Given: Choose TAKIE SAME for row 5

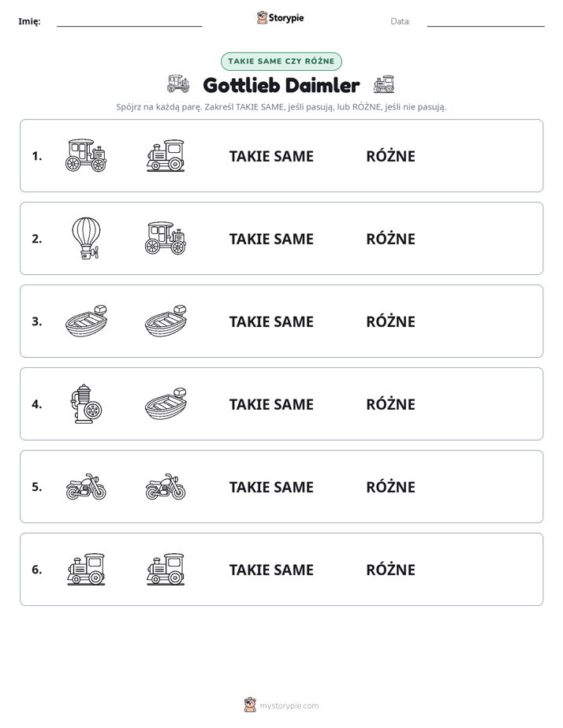Looking at the screenshot, I should [x=271, y=487].
